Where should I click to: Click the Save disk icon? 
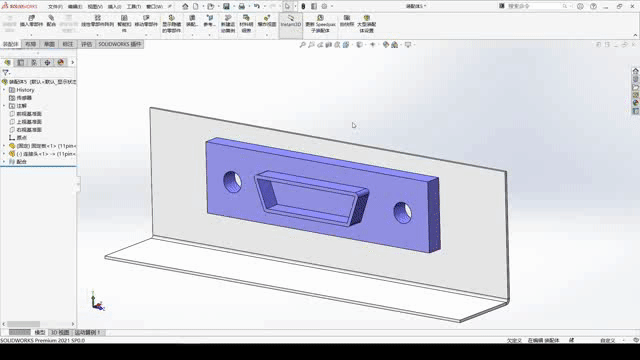coord(226,6)
